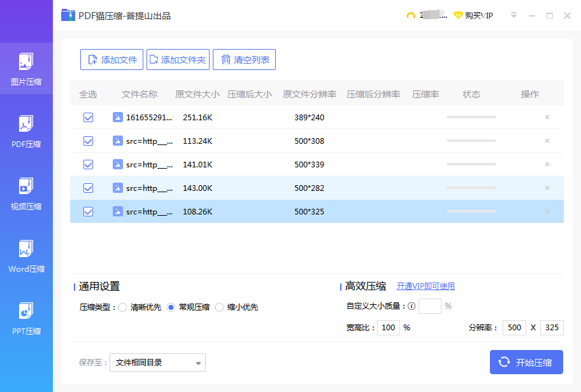Uncheck checkbox for the 108.26K file
The width and height of the screenshot is (581, 392).
click(88, 211)
